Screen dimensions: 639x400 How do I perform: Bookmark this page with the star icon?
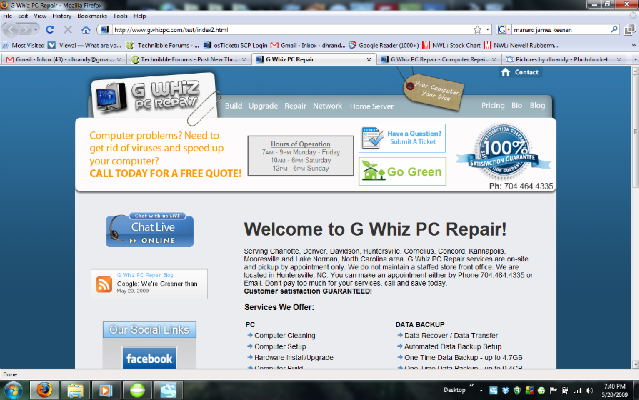click(477, 30)
